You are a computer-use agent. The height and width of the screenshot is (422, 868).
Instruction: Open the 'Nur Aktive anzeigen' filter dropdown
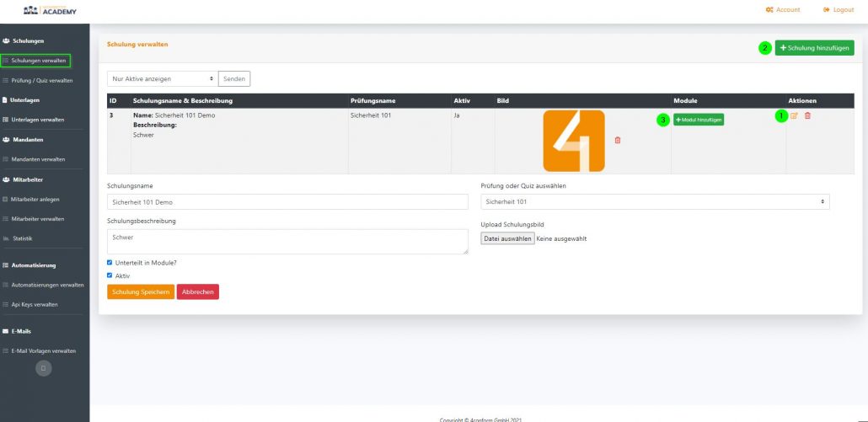point(162,78)
